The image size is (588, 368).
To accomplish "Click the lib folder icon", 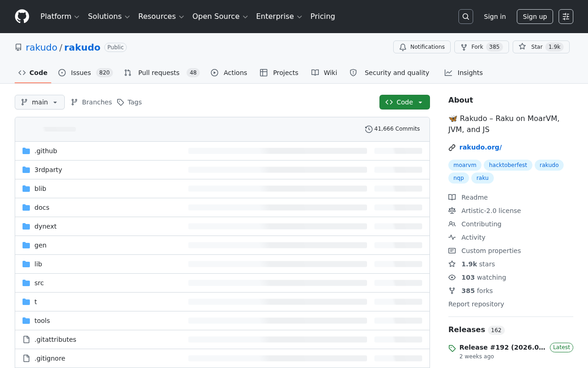I will point(26,264).
